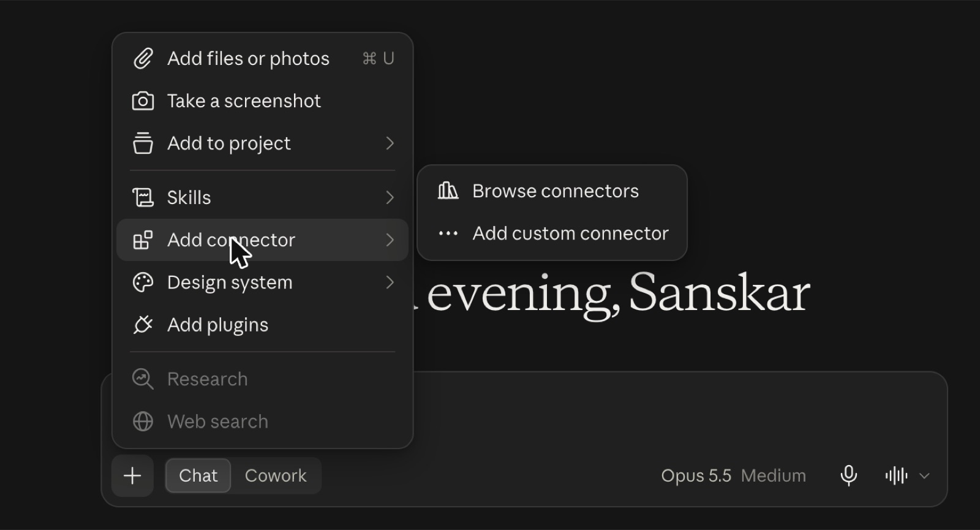
Task: Click the three-dots icon for custom connector
Action: [448, 233]
